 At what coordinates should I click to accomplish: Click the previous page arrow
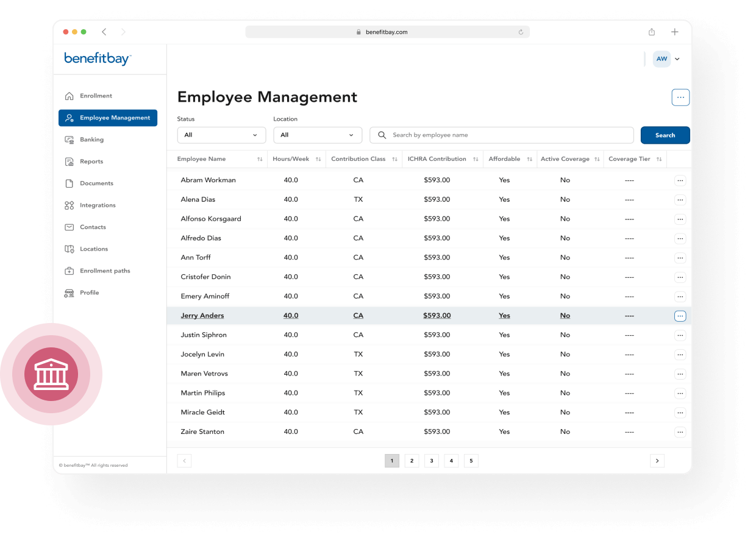point(184,461)
